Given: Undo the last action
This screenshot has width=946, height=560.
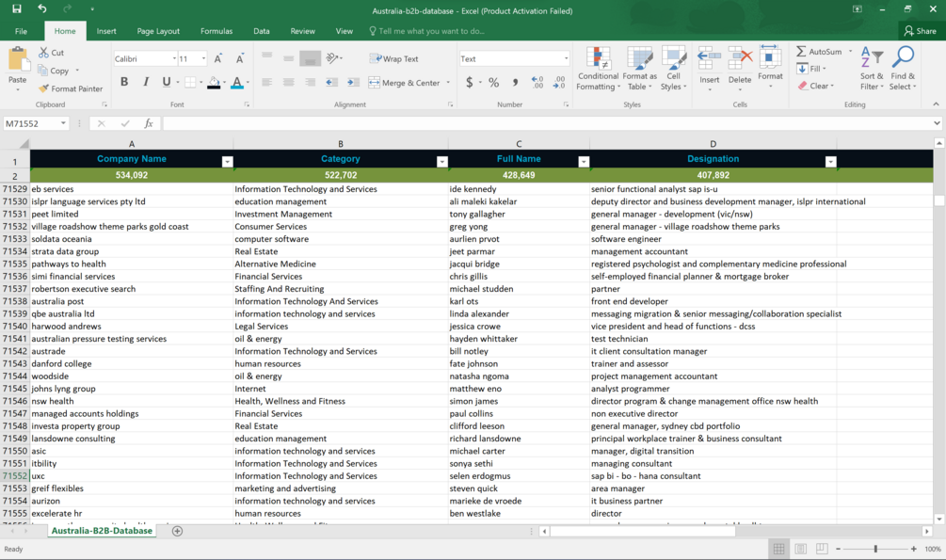Looking at the screenshot, I should [41, 9].
